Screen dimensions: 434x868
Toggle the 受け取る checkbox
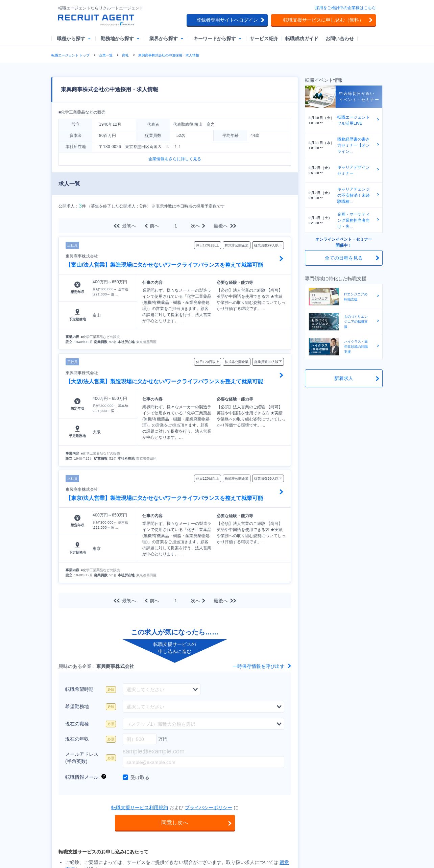pyautogui.click(x=125, y=777)
